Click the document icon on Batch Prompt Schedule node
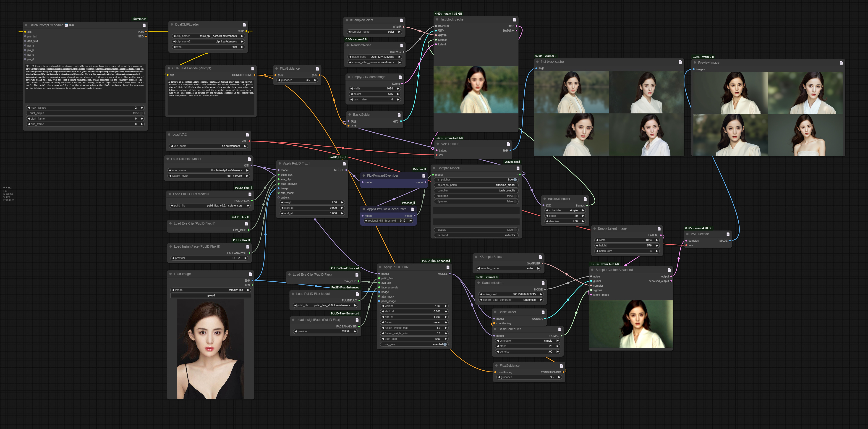Image resolution: width=868 pixels, height=429 pixels. [x=144, y=25]
